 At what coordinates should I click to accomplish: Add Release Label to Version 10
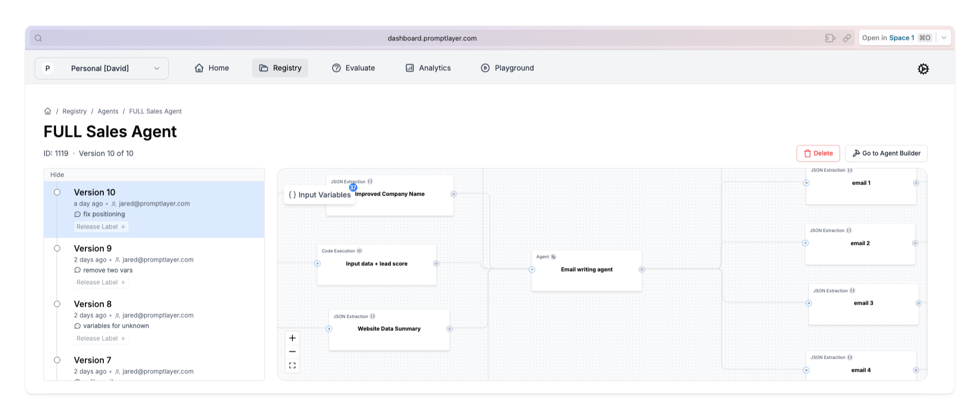click(101, 227)
